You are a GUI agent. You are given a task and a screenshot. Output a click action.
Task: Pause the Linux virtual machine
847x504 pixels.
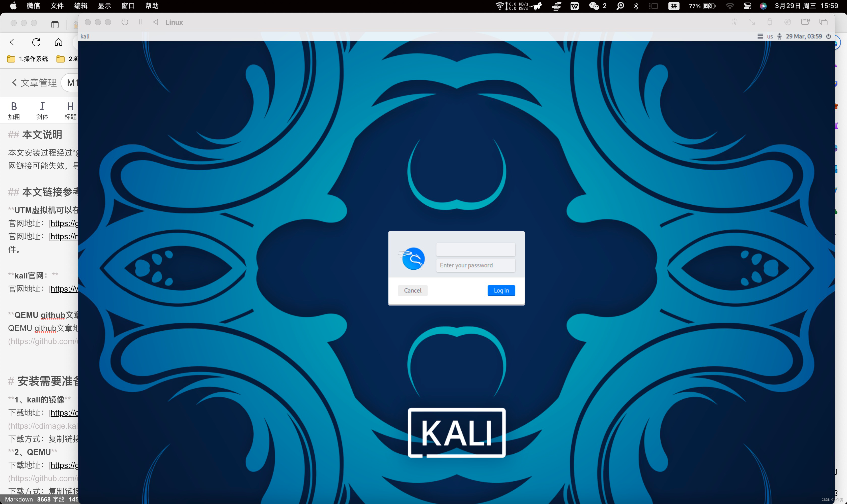click(141, 22)
